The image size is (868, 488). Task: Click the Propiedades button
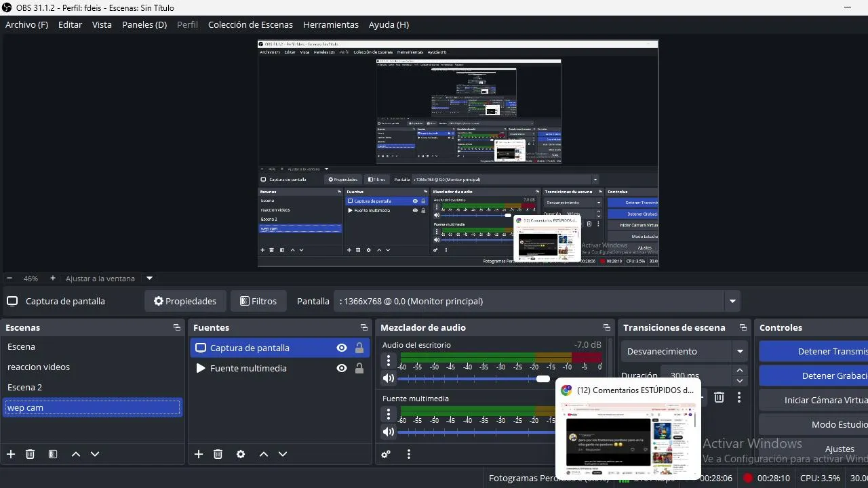click(185, 301)
